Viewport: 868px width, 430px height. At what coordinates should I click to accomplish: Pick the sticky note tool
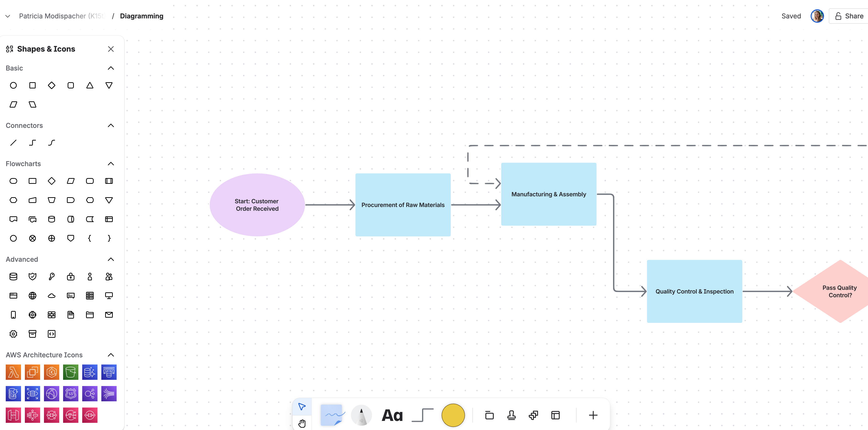tap(332, 415)
